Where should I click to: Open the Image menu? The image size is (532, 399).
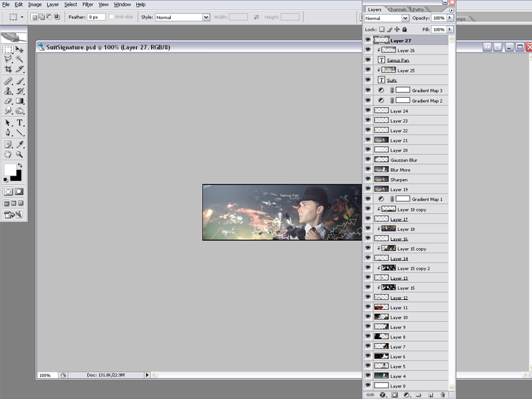tap(35, 5)
